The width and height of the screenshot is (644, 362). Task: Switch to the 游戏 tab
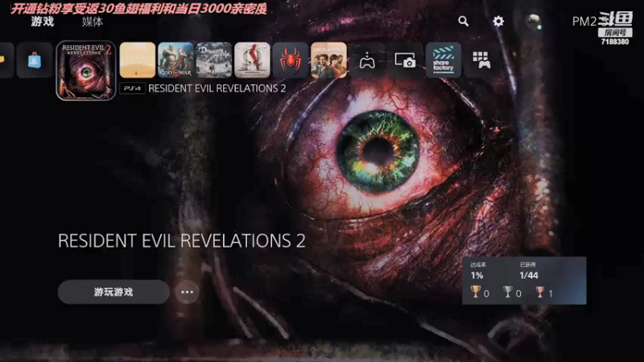click(x=43, y=22)
